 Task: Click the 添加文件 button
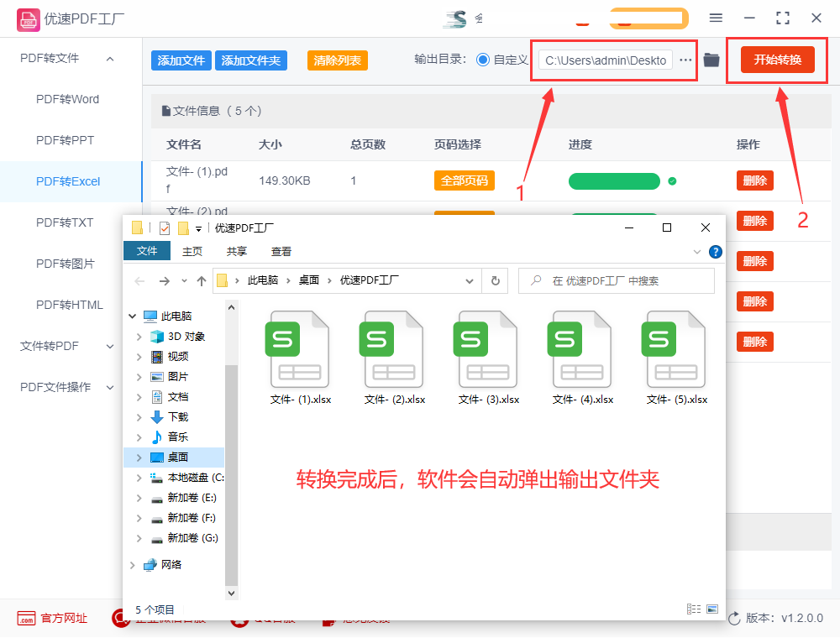(181, 60)
